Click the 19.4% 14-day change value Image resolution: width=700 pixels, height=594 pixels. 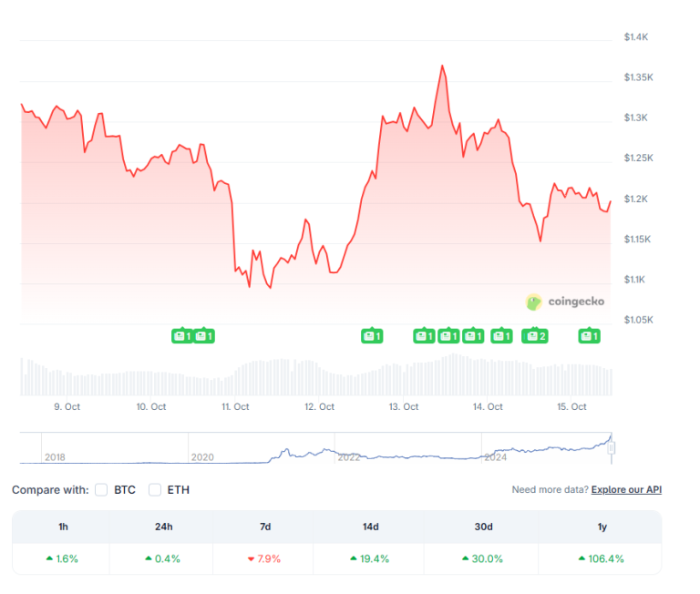click(370, 558)
